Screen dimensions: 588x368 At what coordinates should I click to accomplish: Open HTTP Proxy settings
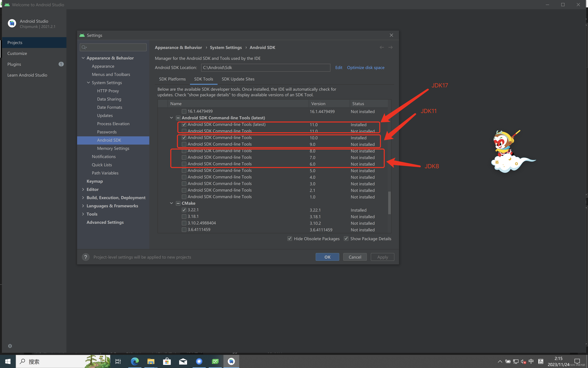[x=108, y=91]
